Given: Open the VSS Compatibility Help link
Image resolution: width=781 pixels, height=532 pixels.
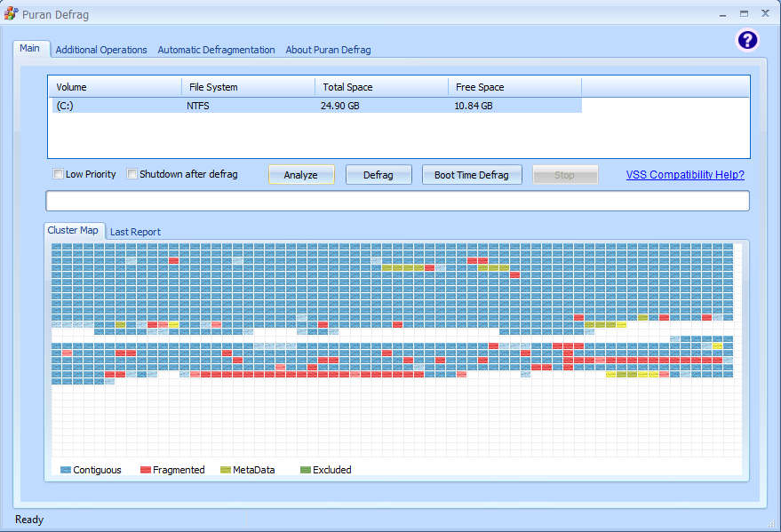Looking at the screenshot, I should coord(684,175).
